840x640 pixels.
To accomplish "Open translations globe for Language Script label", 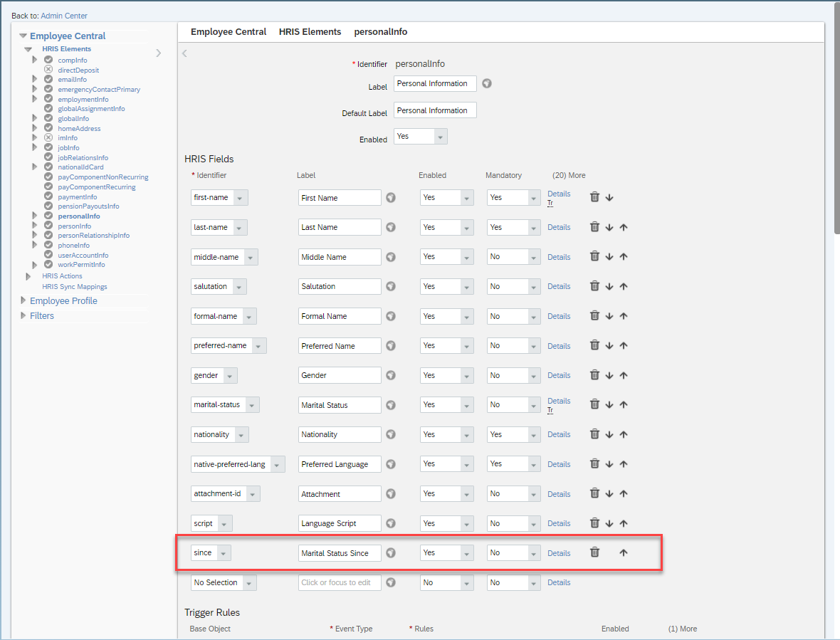I will pyautogui.click(x=391, y=523).
